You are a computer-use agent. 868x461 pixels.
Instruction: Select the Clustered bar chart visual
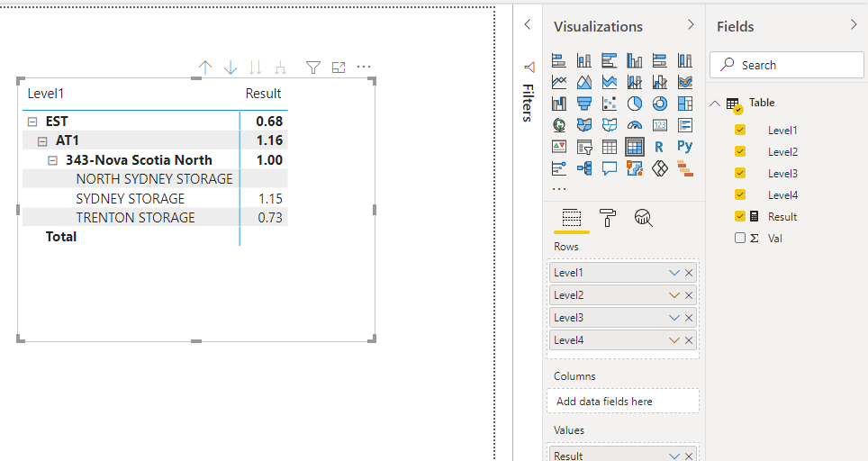click(610, 60)
